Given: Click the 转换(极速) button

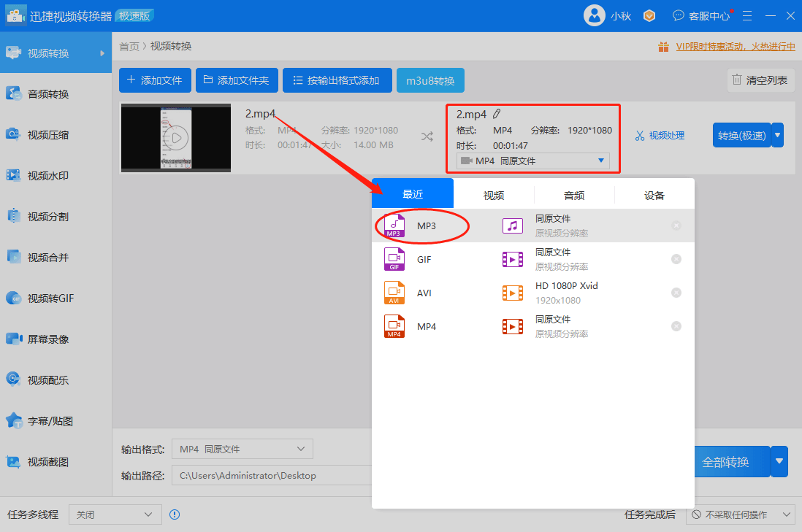Looking at the screenshot, I should 741,136.
